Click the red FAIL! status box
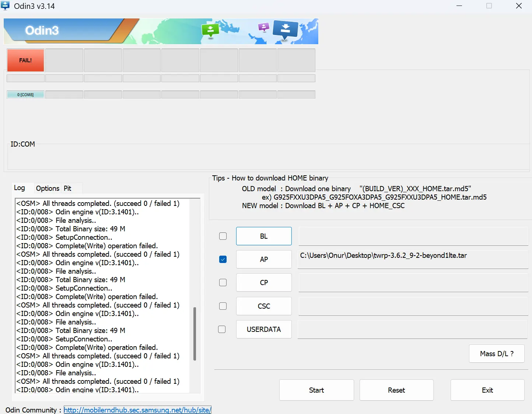This screenshot has height=414, width=532. click(x=25, y=60)
